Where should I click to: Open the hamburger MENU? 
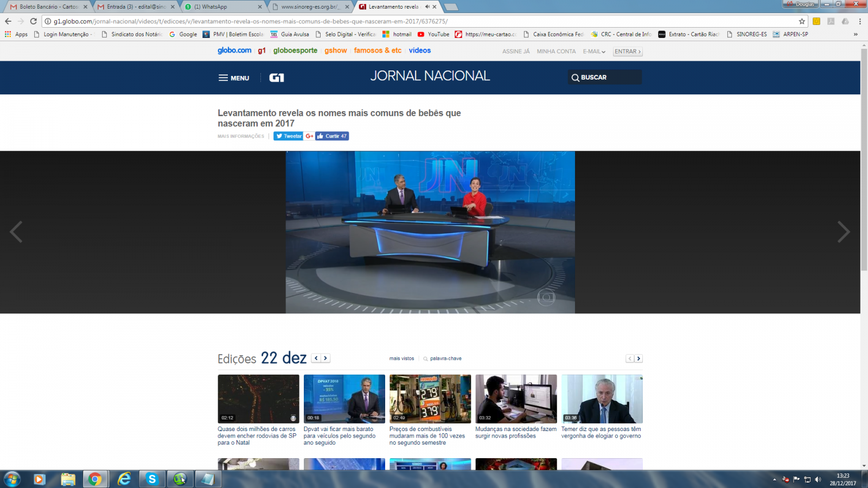234,78
